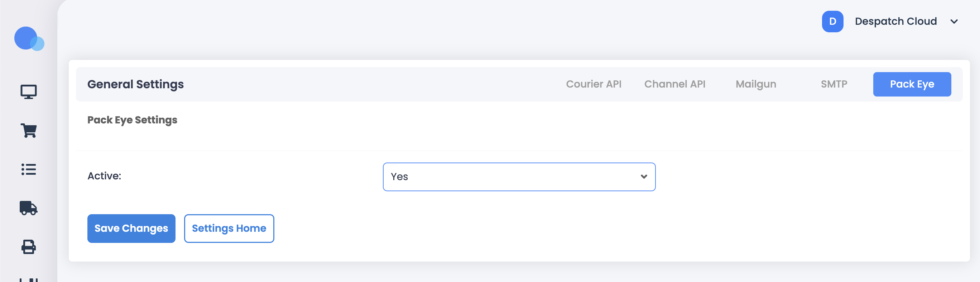This screenshot has height=282, width=980.
Task: Click the Despatch Cloud logo icon
Action: tap(29, 38)
